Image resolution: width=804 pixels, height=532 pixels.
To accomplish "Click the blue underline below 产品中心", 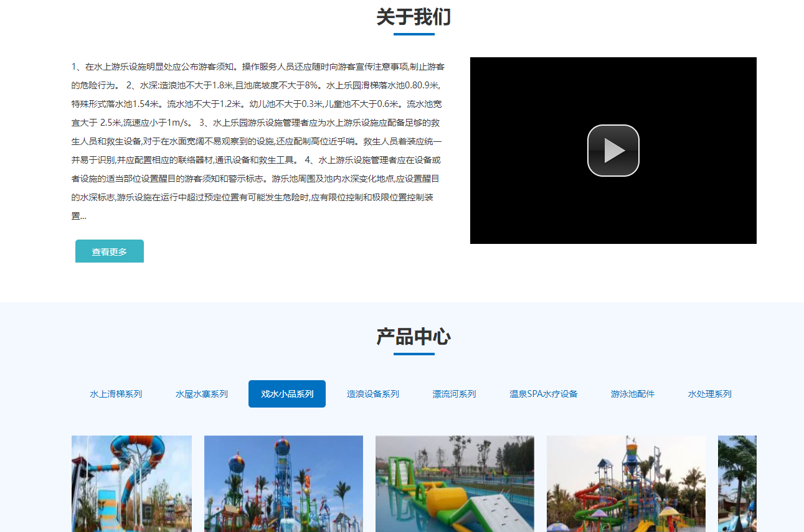I will pos(414,354).
